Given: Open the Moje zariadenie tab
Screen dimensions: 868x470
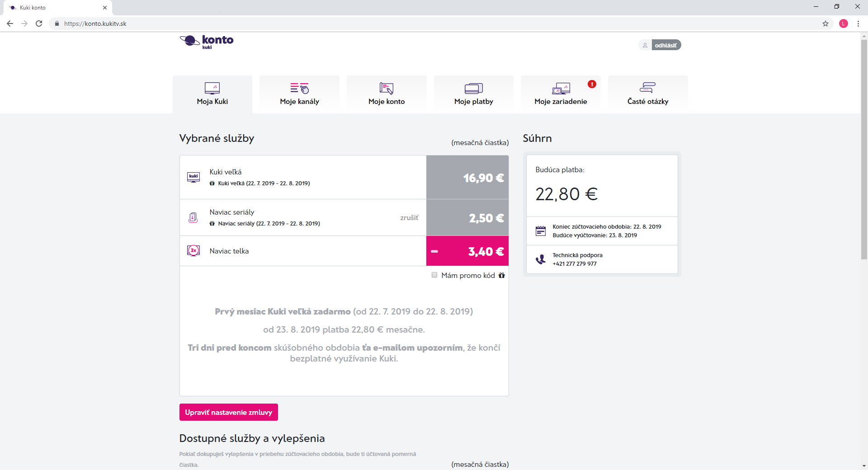Looking at the screenshot, I should [561, 94].
